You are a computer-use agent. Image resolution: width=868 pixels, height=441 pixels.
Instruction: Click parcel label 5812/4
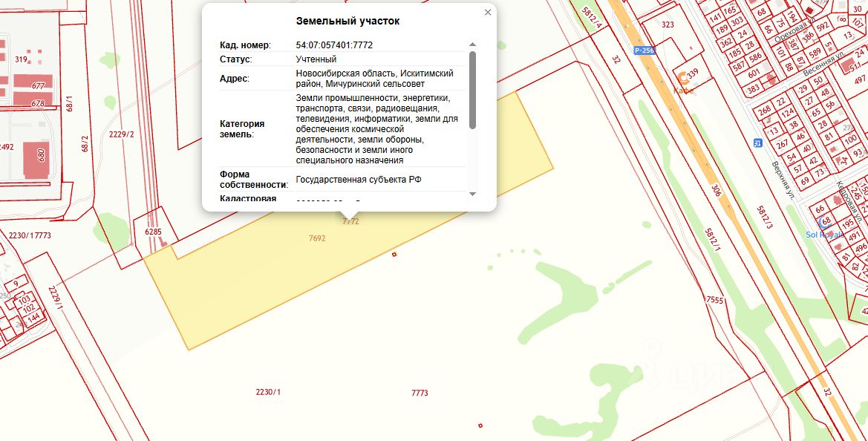point(593,18)
